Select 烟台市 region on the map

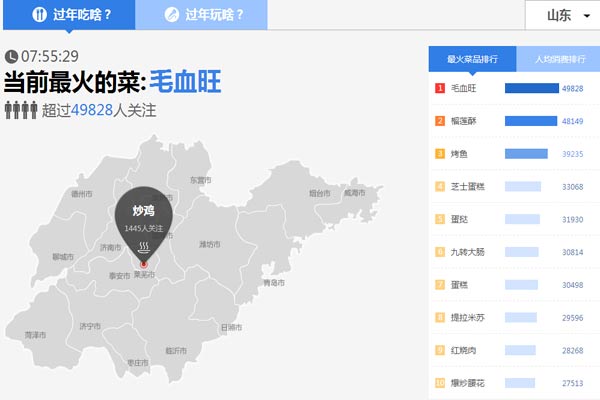[320, 193]
